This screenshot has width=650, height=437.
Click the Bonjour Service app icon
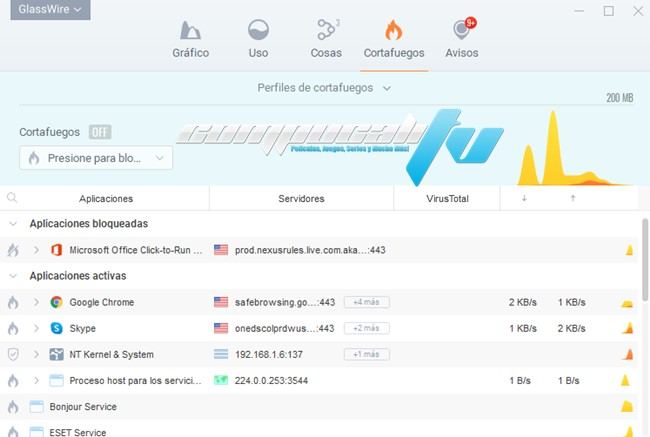click(x=36, y=407)
